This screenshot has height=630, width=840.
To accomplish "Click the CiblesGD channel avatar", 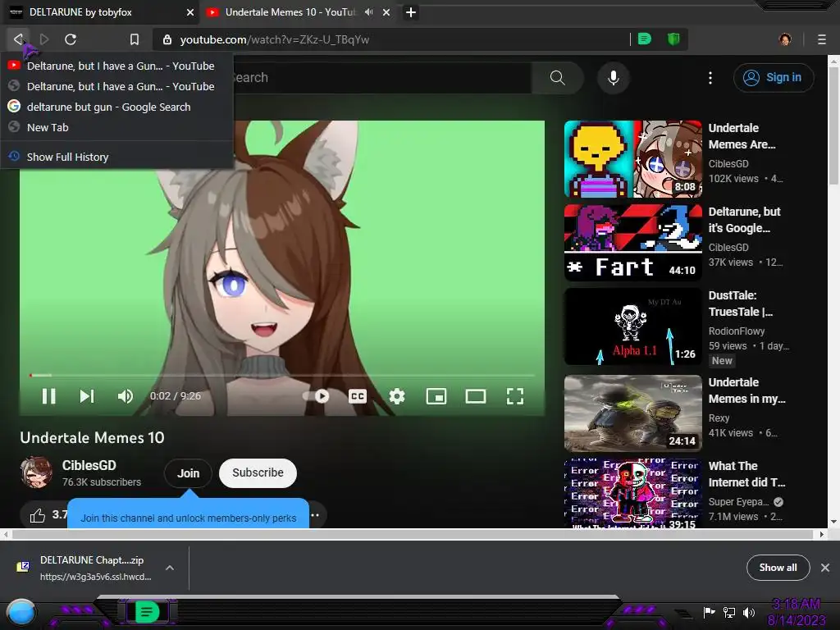I will point(36,472).
